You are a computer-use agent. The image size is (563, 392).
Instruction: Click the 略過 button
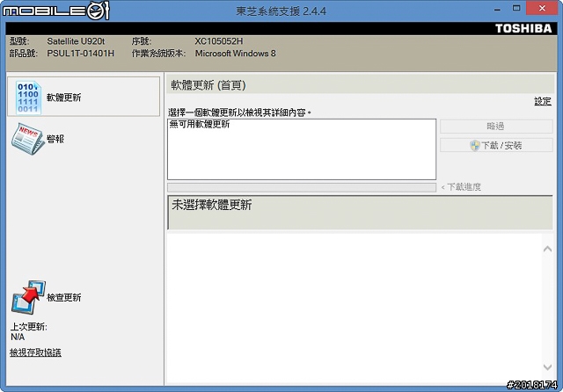[496, 127]
